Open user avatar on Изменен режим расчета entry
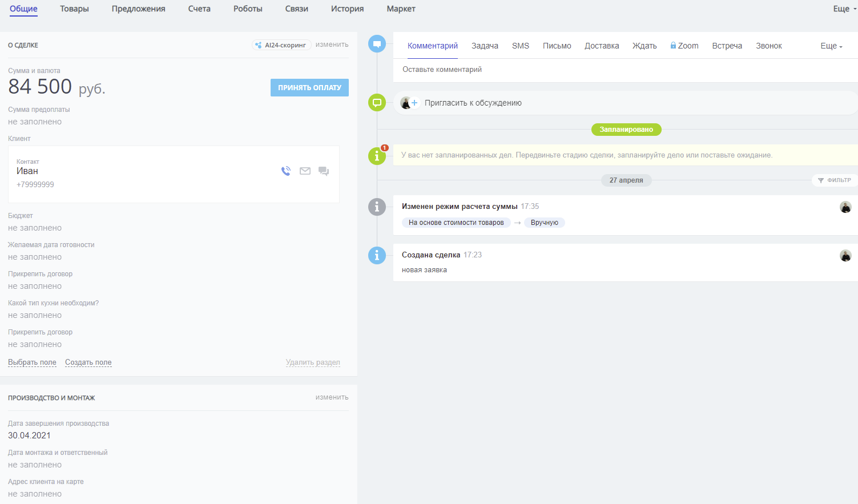 845,207
